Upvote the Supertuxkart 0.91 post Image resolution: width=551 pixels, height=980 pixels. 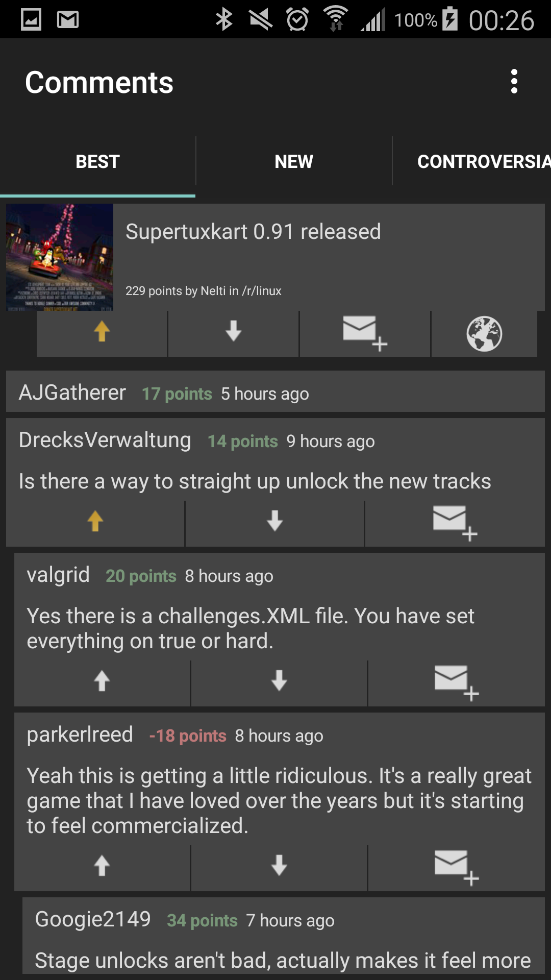(102, 333)
